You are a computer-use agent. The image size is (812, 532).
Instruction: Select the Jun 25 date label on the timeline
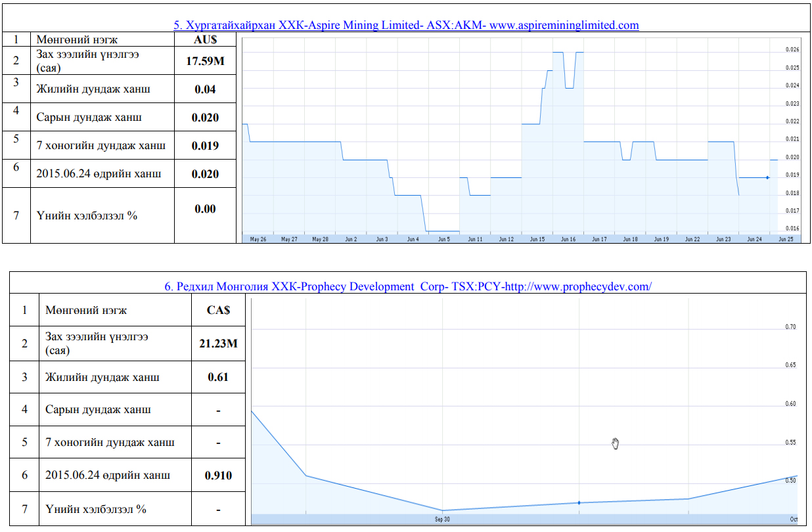[785, 240]
